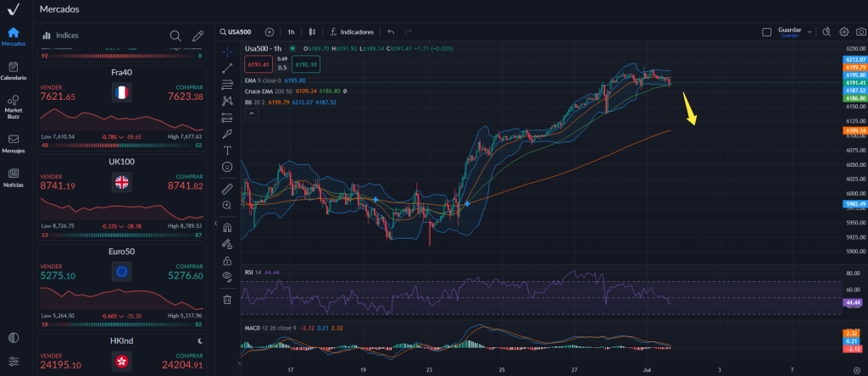The width and height of the screenshot is (868, 376).
Task: Open the Noticias news section
Action: (x=14, y=178)
